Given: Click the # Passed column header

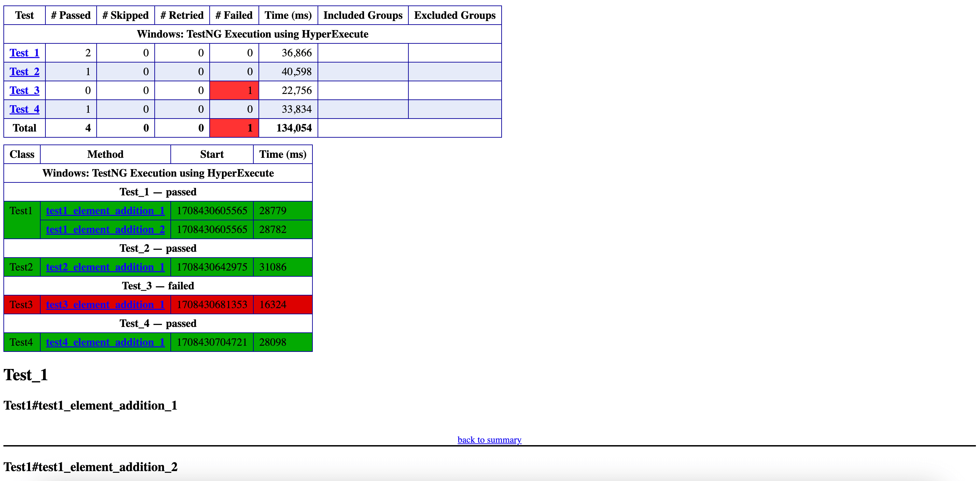Looking at the screenshot, I should pyautogui.click(x=71, y=15).
